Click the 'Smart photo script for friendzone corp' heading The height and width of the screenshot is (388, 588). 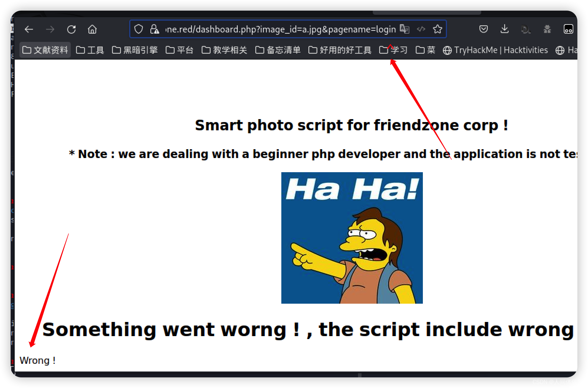point(352,125)
